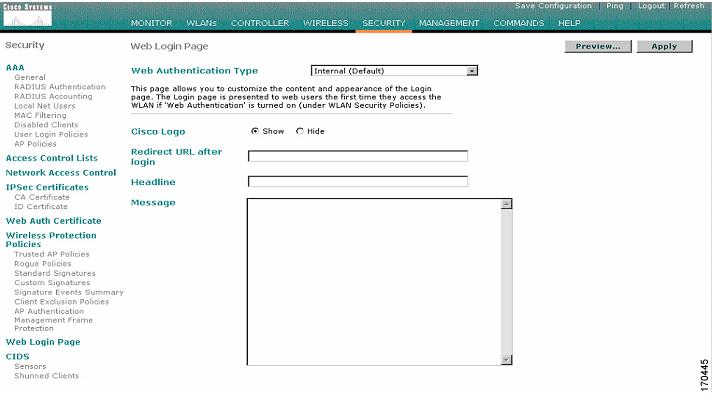Select the SECURITY tab
Screen dimensions: 712x398
[384, 23]
